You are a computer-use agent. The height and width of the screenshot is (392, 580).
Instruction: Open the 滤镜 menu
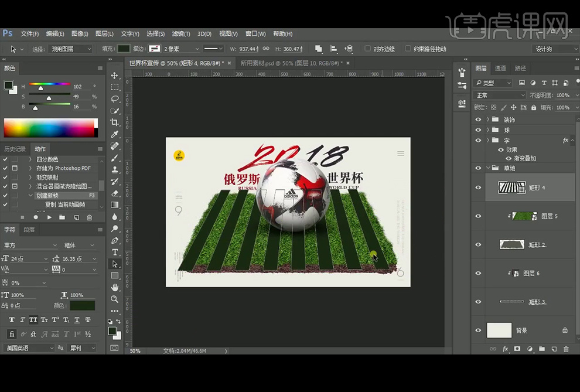point(180,33)
